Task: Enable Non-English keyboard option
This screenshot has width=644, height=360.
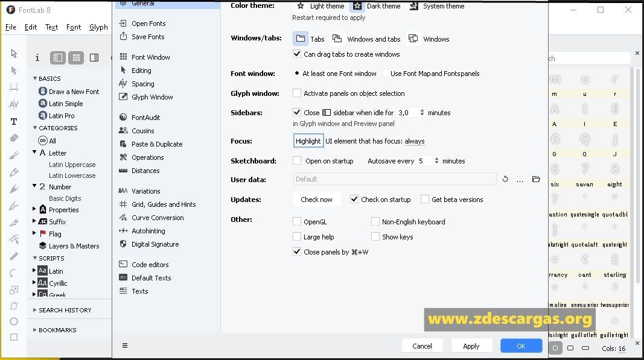Action: point(375,221)
